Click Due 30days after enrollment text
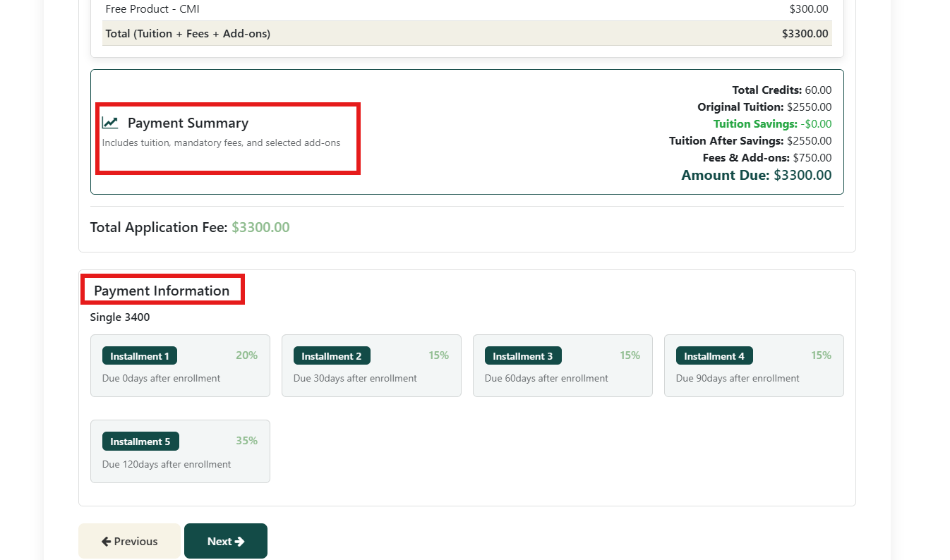This screenshot has width=950, height=560. coord(355,379)
